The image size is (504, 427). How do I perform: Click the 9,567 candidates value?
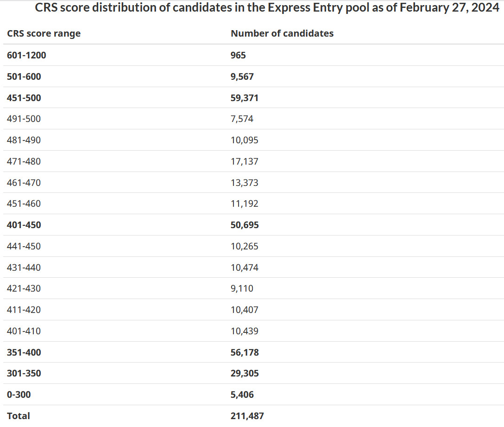pyautogui.click(x=242, y=76)
